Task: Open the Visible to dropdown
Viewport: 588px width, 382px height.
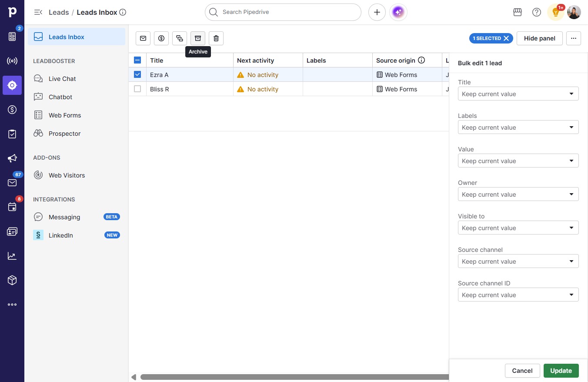Action: [x=518, y=228]
